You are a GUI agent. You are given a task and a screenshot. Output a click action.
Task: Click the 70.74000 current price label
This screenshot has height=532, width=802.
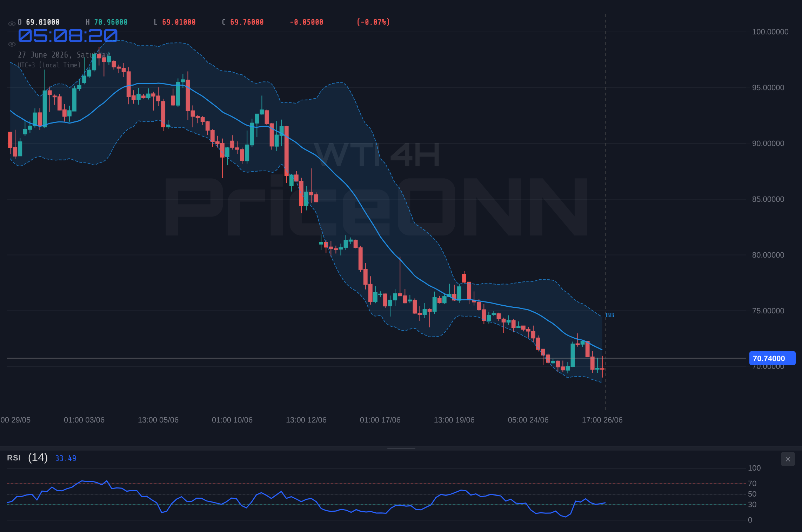click(772, 358)
